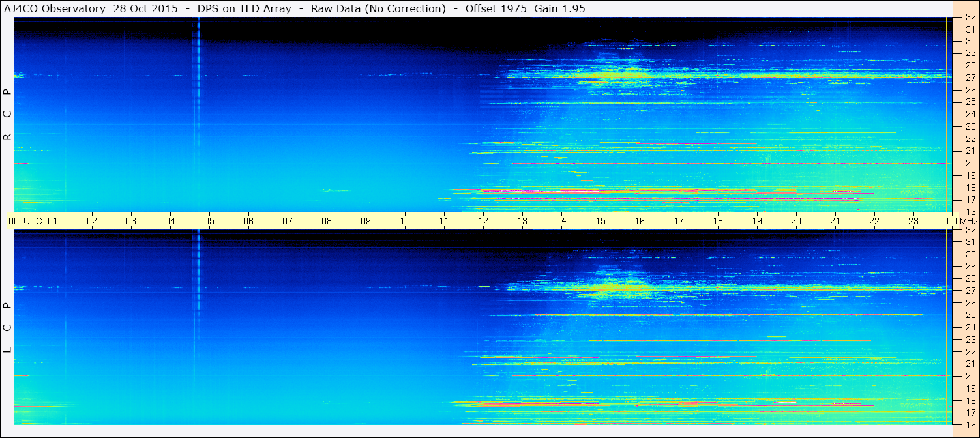The width and height of the screenshot is (980, 438).
Task: Select the 06 hour mark on the time axis
Action: pos(248,222)
